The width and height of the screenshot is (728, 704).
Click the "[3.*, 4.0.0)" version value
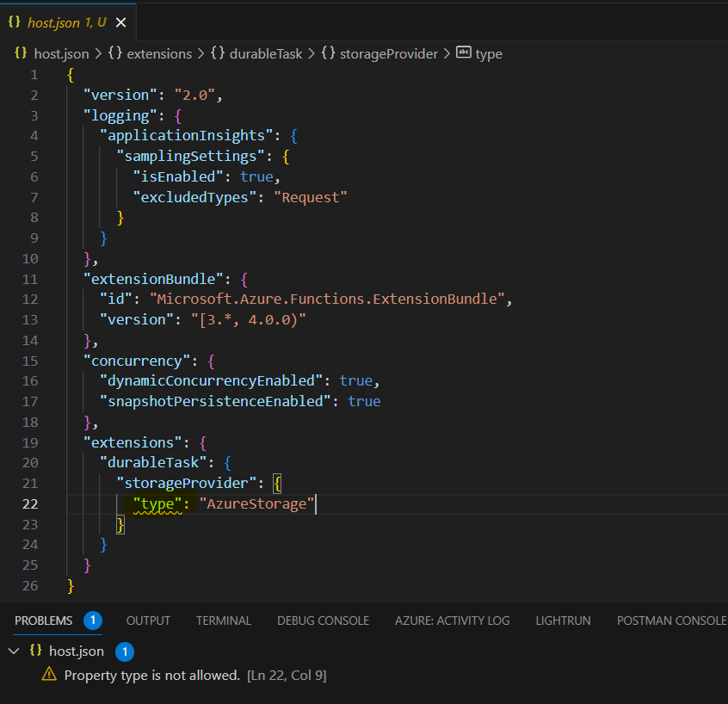[249, 319]
